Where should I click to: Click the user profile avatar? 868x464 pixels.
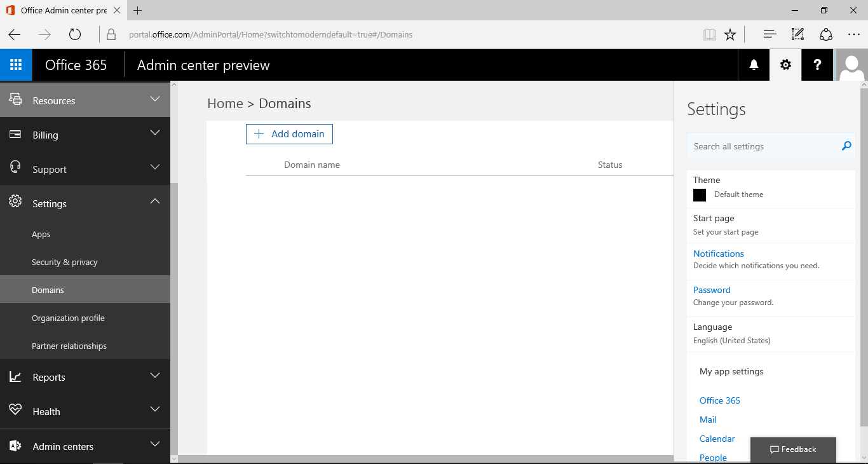(x=851, y=65)
